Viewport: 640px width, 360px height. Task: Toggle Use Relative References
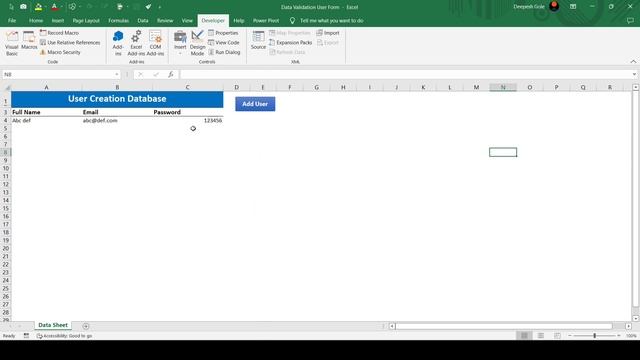coord(70,42)
